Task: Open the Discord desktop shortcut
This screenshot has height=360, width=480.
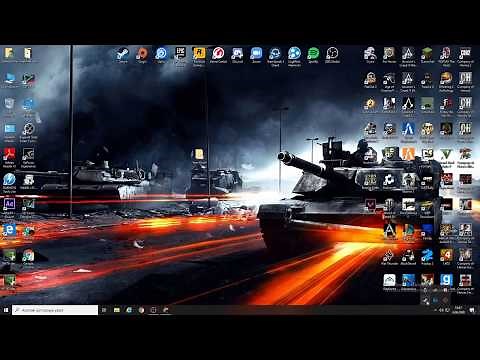Action: [x=237, y=53]
